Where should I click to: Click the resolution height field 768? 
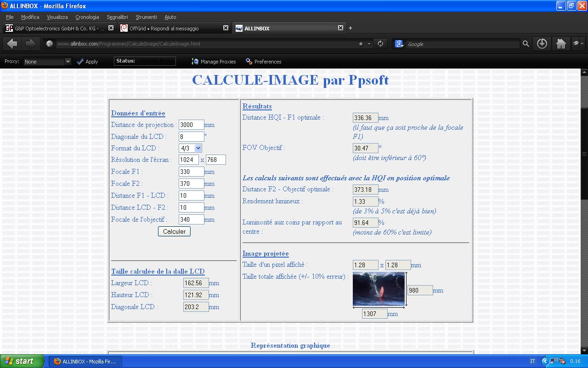click(216, 160)
